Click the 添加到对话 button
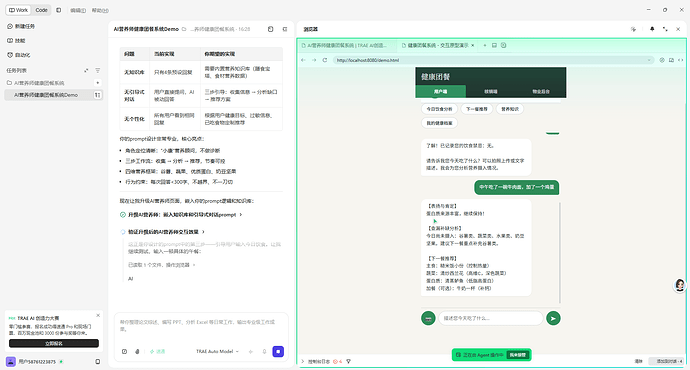690x370 pixels. point(666,361)
